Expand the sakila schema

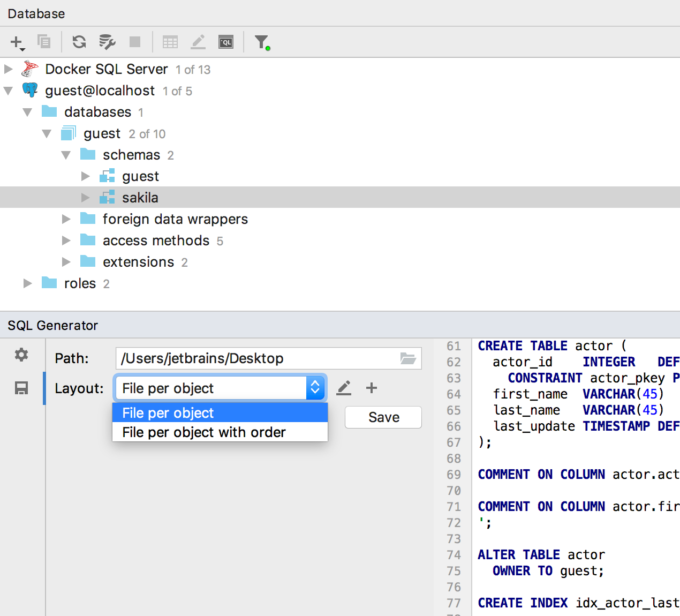[x=85, y=198]
